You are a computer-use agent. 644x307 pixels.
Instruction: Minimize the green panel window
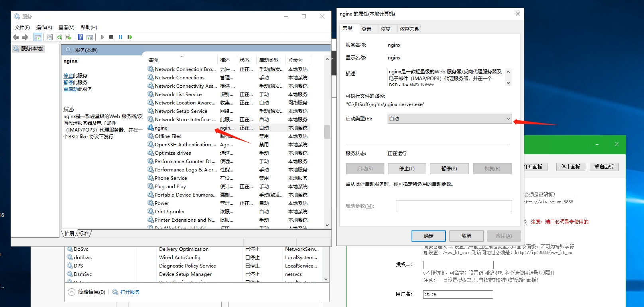[x=597, y=144]
